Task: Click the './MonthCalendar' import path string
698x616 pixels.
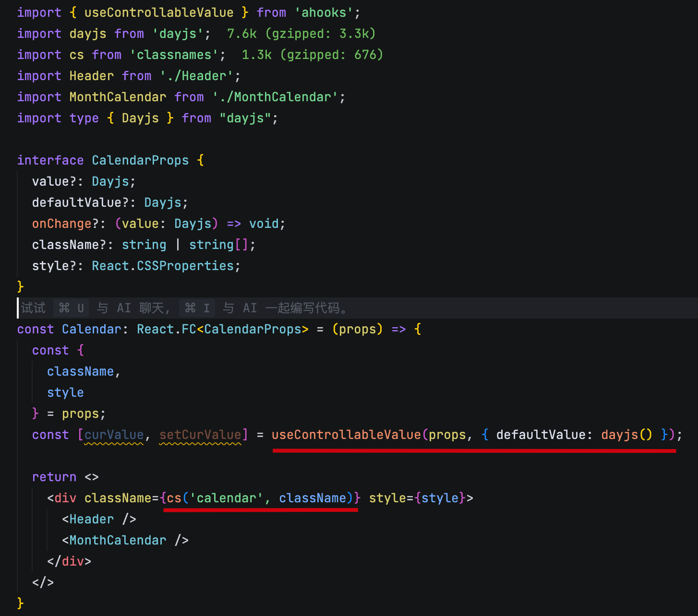Action: (275, 97)
